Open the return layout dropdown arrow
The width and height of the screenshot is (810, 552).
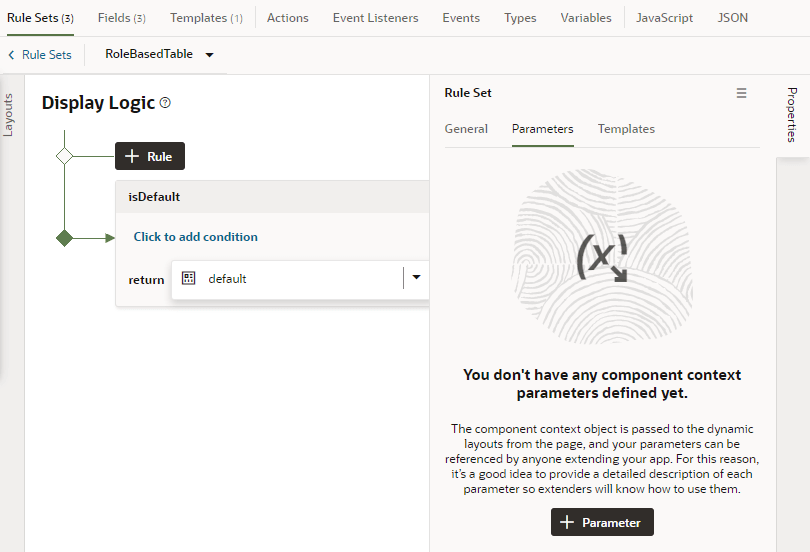[x=416, y=277]
